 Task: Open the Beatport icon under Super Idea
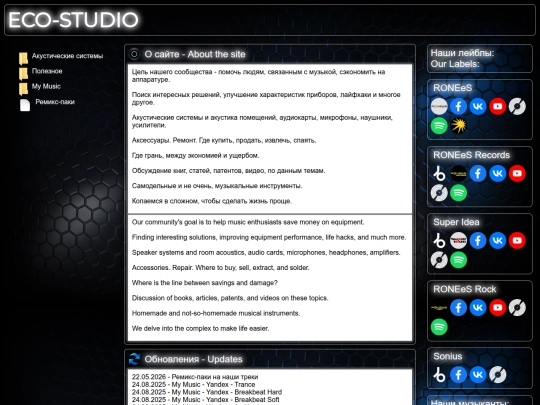[x=439, y=241]
